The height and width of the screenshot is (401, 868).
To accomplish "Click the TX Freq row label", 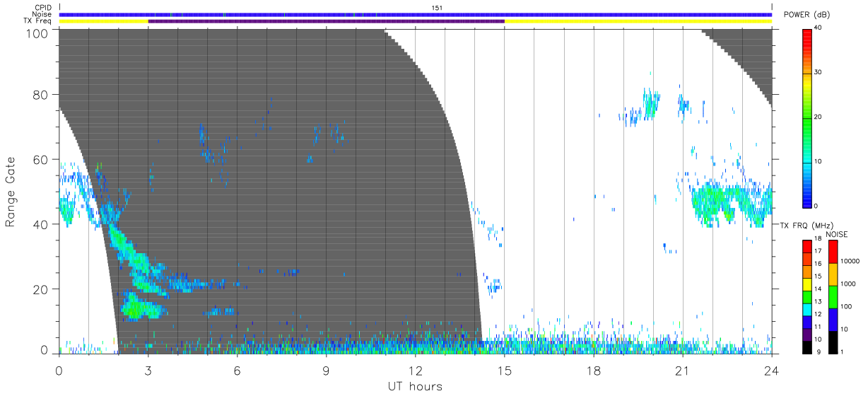I will click(39, 21).
